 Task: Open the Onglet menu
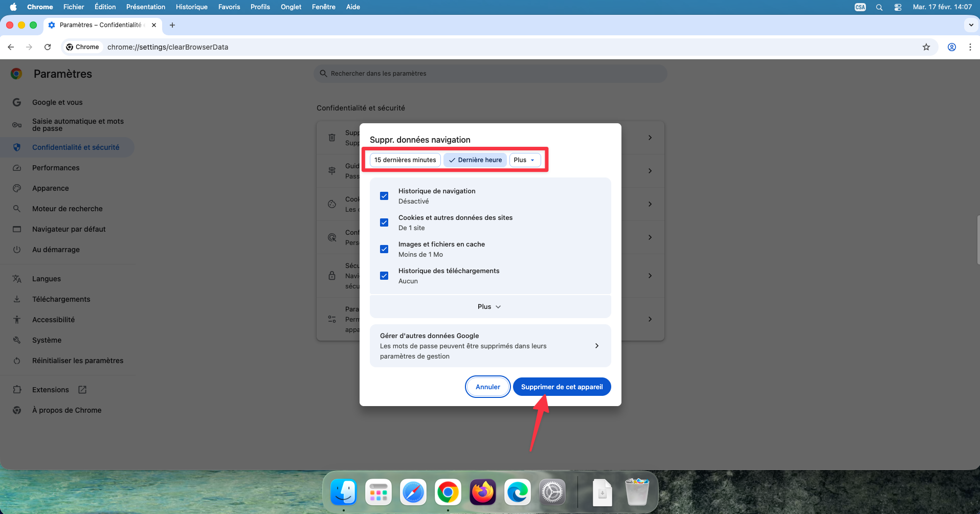click(x=291, y=7)
